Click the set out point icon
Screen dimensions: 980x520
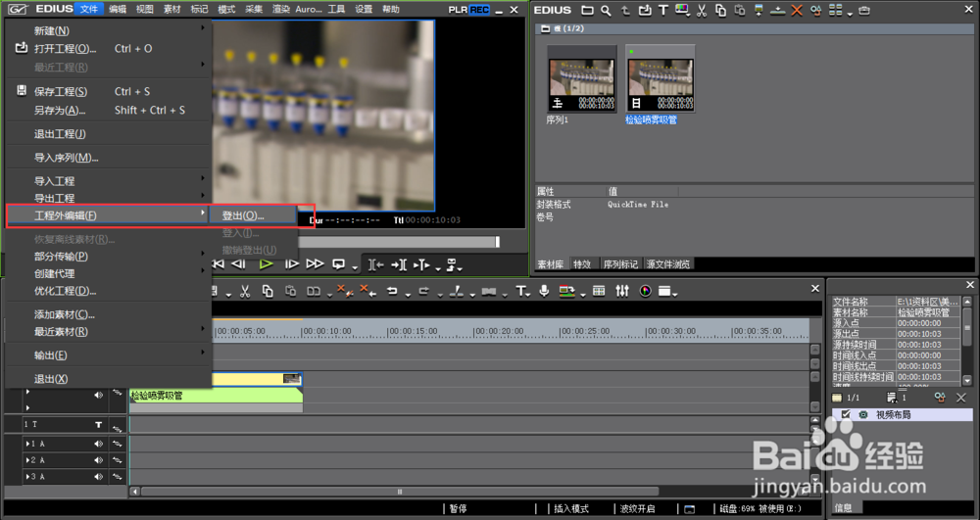coord(398,264)
